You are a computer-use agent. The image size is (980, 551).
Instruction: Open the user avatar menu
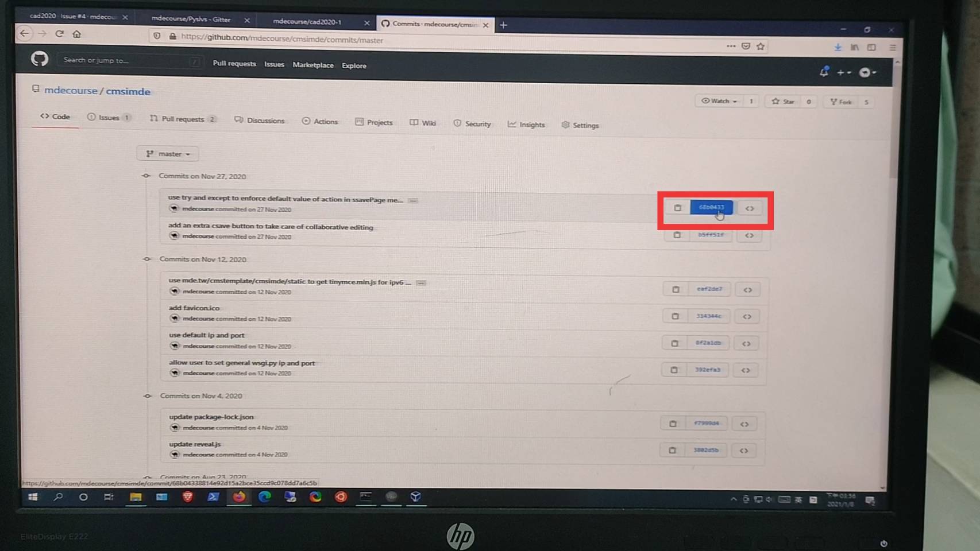[867, 72]
